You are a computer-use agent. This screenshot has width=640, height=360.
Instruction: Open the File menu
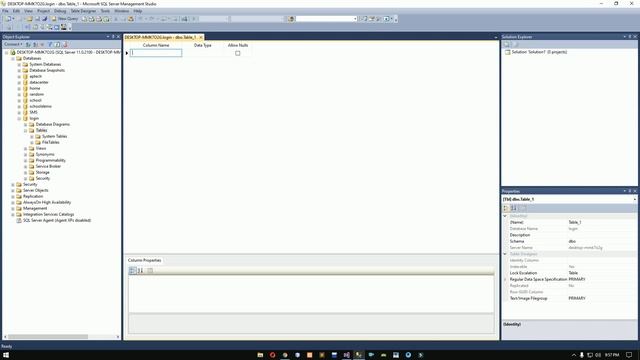(5, 11)
